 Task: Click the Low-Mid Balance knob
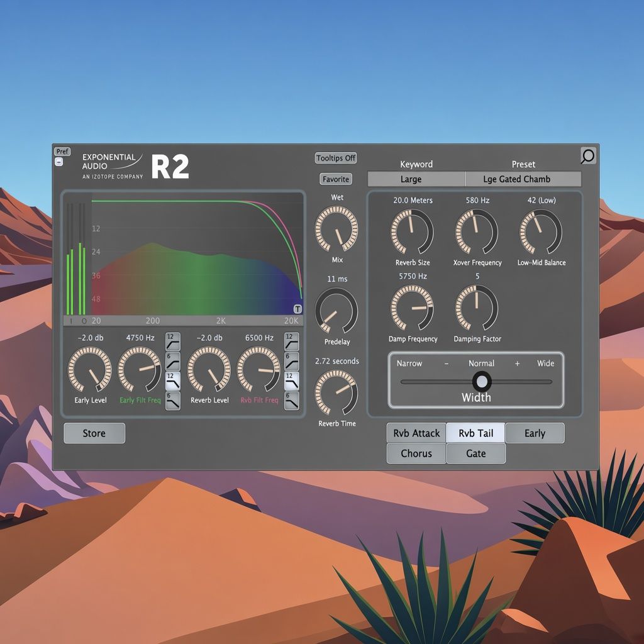click(540, 232)
